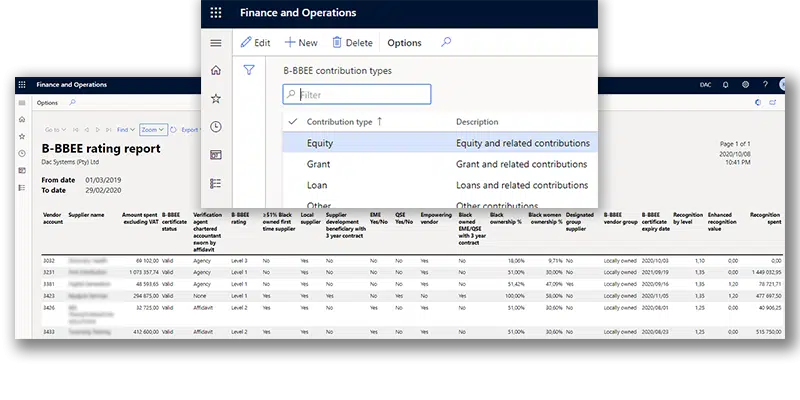Expand the hamburger navigation pane in the front window
This screenshot has width=800, height=400.
216,43
